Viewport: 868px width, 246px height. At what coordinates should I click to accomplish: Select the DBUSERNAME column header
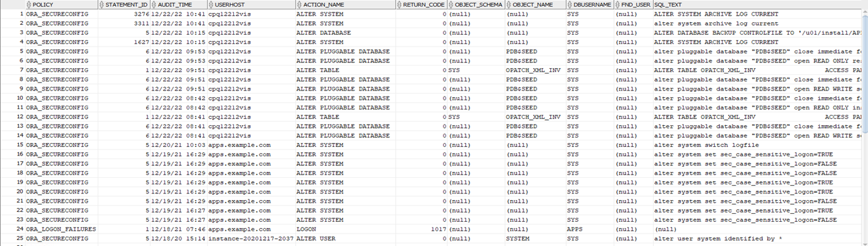[590, 5]
